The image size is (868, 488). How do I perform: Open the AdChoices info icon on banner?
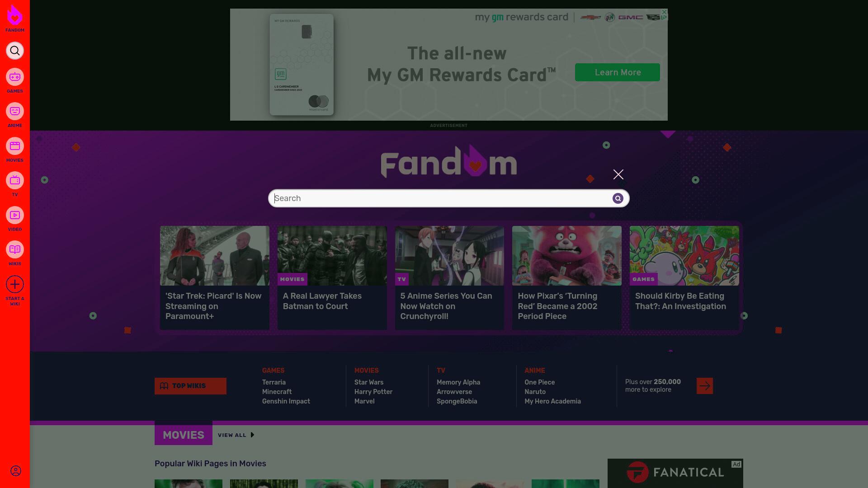[x=664, y=18]
